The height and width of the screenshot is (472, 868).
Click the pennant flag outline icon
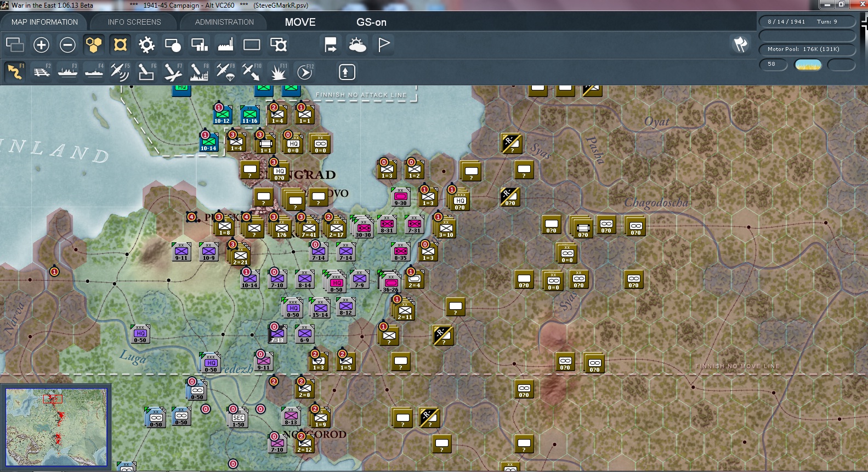pyautogui.click(x=383, y=44)
